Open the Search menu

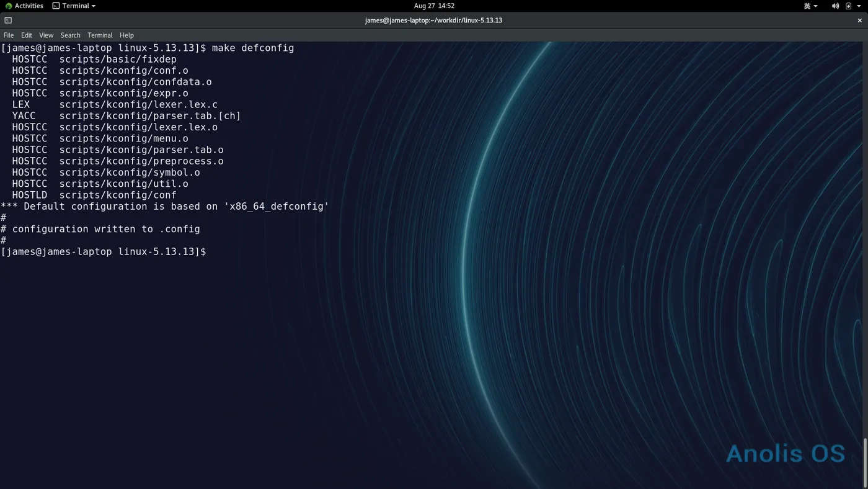[71, 35]
